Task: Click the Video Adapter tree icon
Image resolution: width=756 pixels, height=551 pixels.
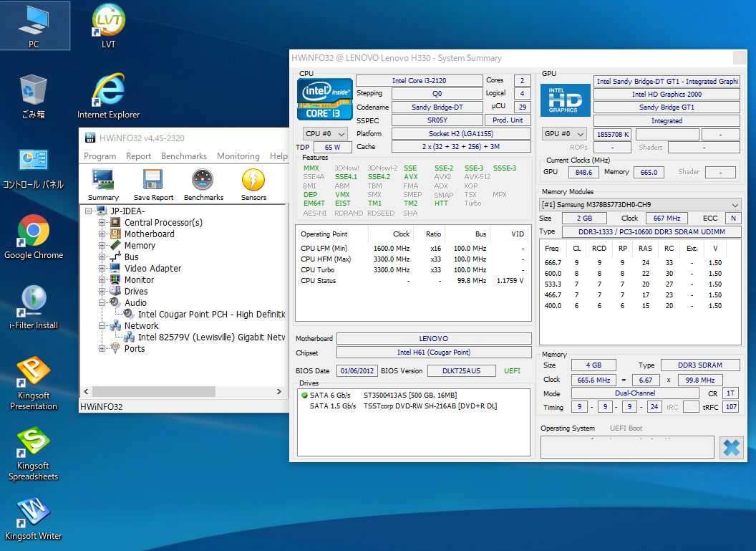Action: coord(115,268)
